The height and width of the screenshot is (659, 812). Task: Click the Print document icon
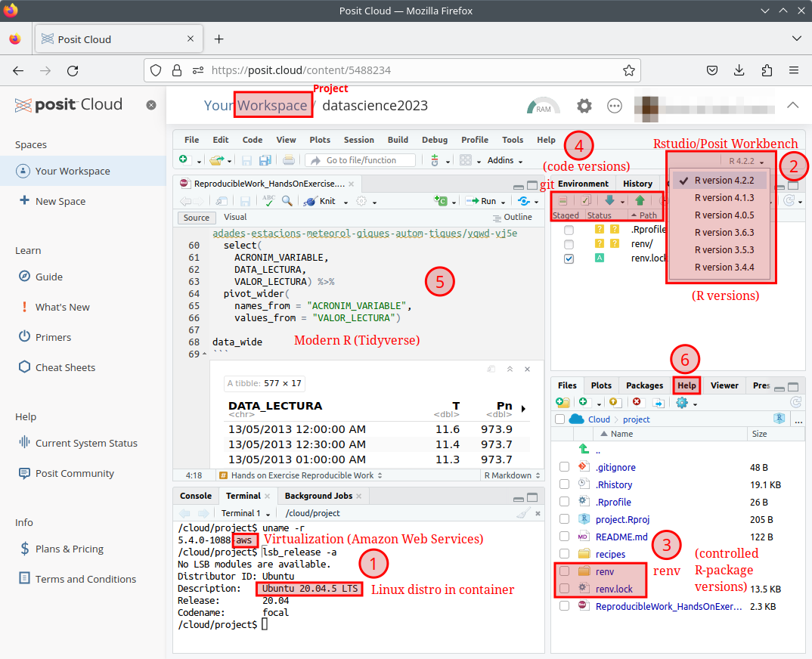(289, 160)
